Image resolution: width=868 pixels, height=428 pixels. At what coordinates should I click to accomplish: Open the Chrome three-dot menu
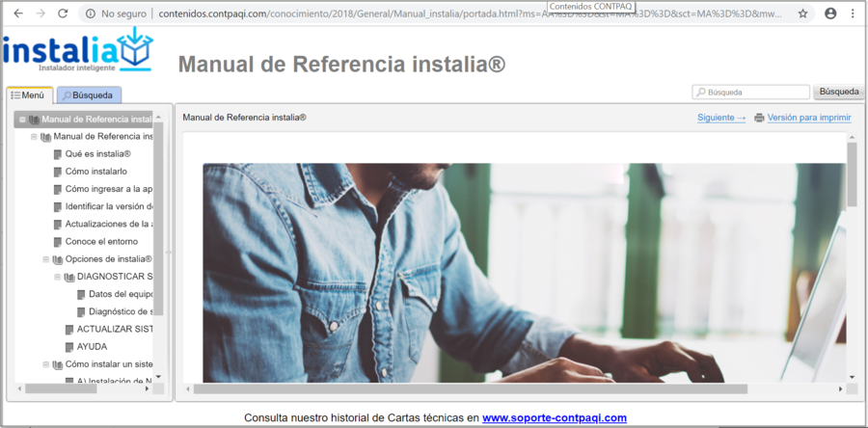point(854,13)
